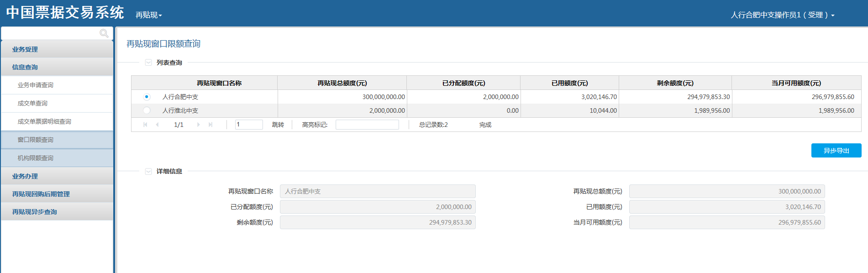Click the 跳转 page jump link
This screenshot has height=273, width=868.
click(x=278, y=125)
